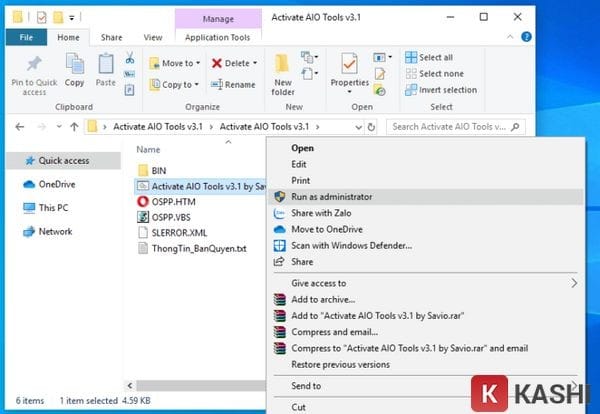The height and width of the screenshot is (414, 600).
Task: Select the OSPP.HTM file
Action: point(166,202)
